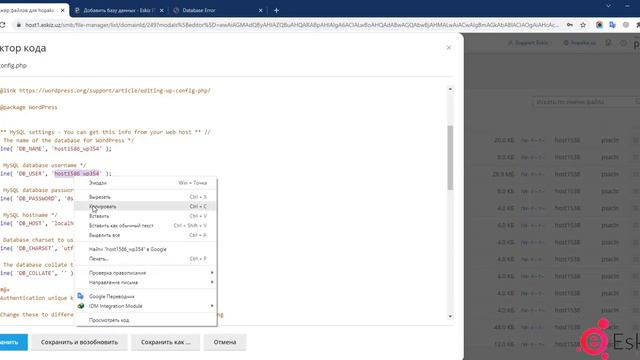
Task: Click the 'DB_COLLATE' code line
Action: pos(37,273)
